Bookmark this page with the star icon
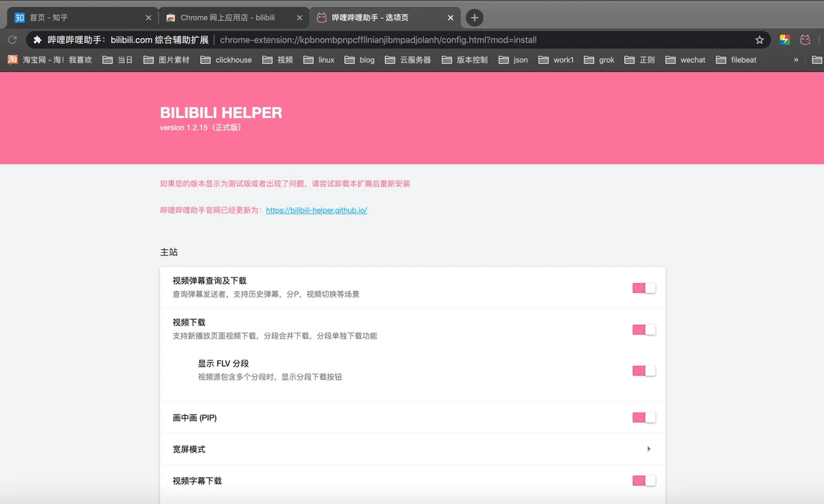Screen dimensions: 824x504 (759, 40)
